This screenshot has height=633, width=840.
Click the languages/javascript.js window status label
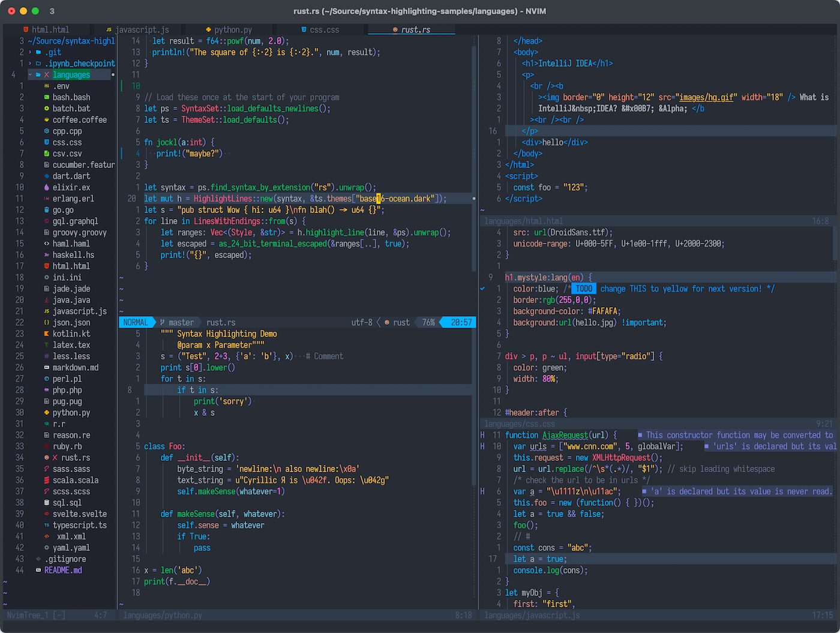pos(532,616)
